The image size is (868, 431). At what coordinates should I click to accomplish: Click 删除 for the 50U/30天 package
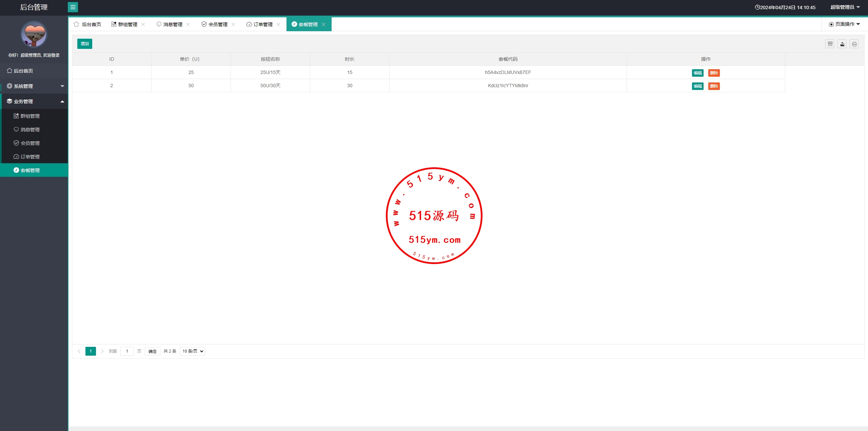tap(714, 86)
